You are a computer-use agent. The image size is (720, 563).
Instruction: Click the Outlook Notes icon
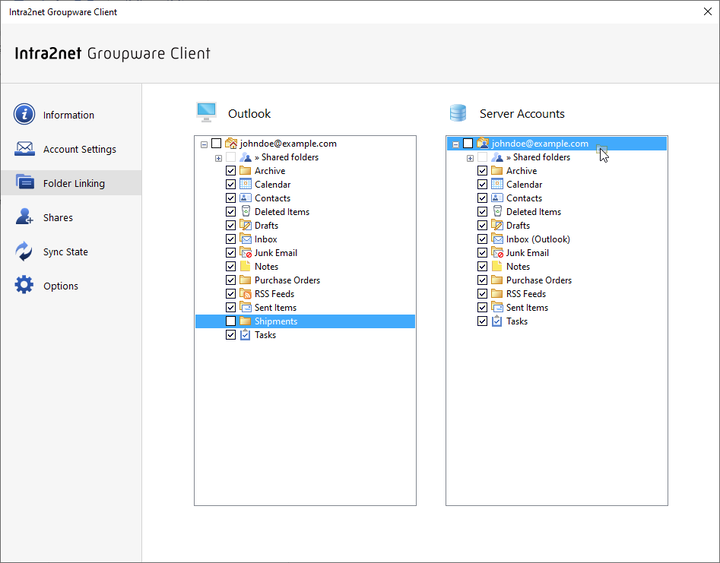(x=246, y=266)
